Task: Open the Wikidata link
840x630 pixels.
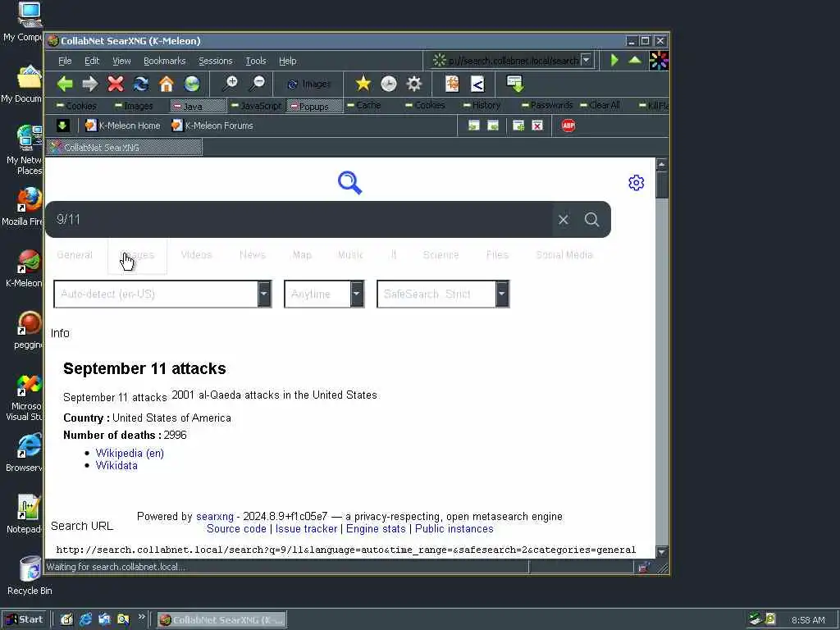Action: (116, 466)
